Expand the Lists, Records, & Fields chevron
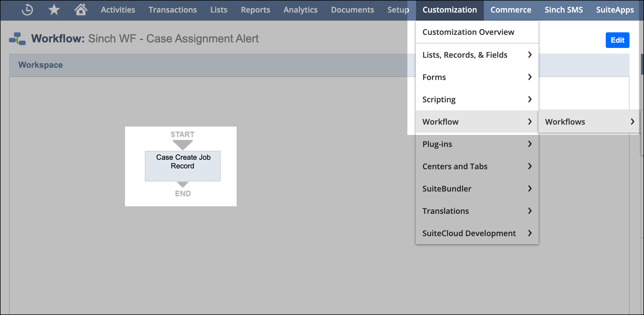Image resolution: width=644 pixels, height=315 pixels. tap(530, 55)
